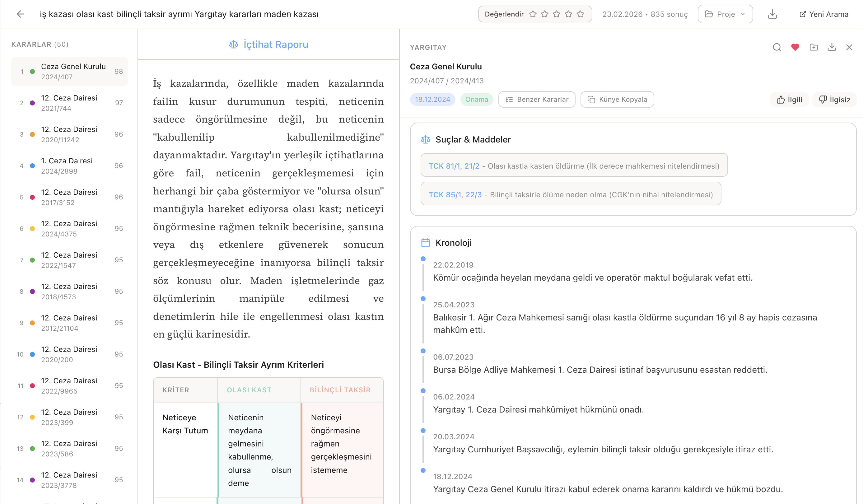Open the İçtihat Raporu tab
863x504 pixels.
click(x=268, y=44)
